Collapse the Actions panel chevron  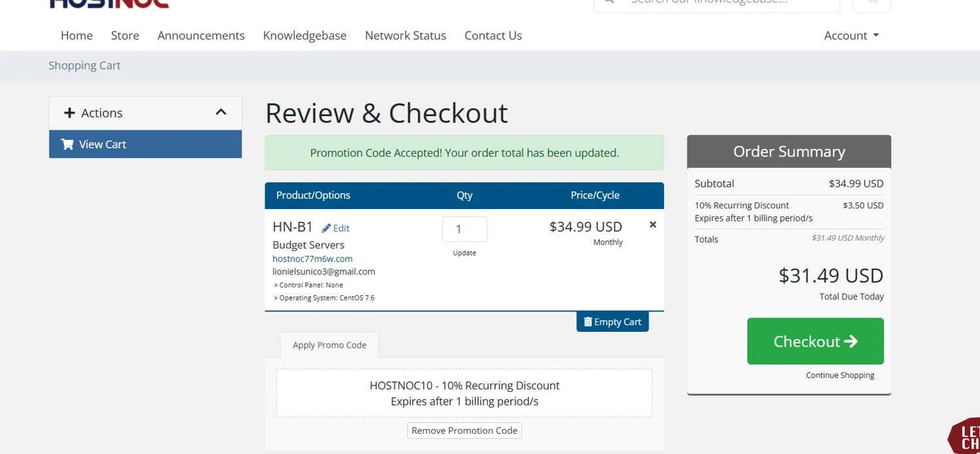click(221, 112)
